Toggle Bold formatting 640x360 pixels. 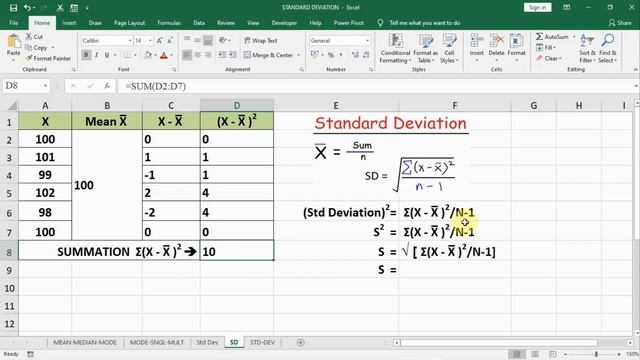pos(86,55)
